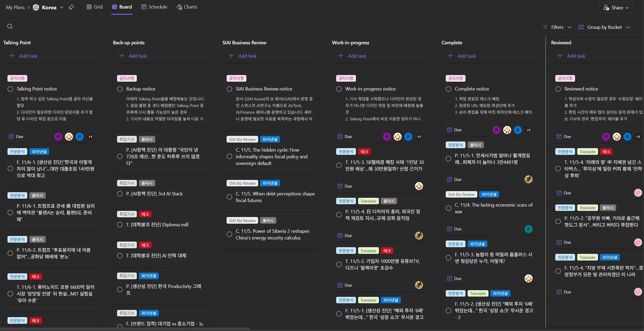644x331 pixels.
Task: Click the plus icon to add a Back-up points task
Action: [122, 56]
